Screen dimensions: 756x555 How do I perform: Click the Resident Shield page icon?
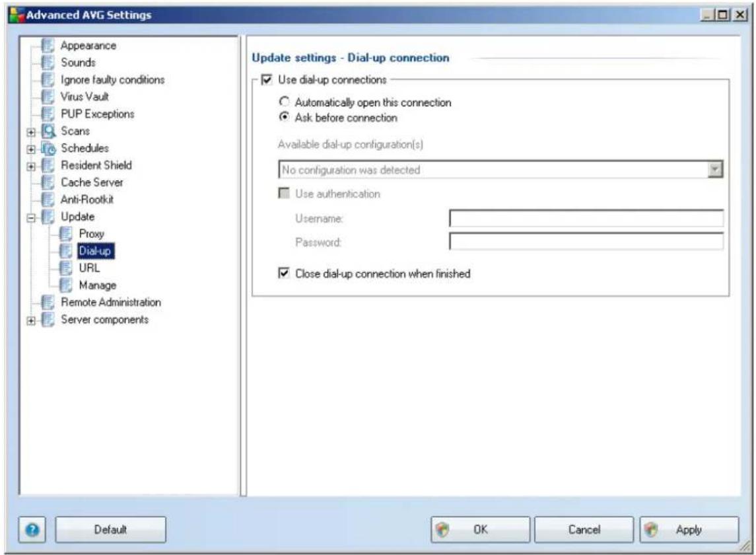coord(48,166)
